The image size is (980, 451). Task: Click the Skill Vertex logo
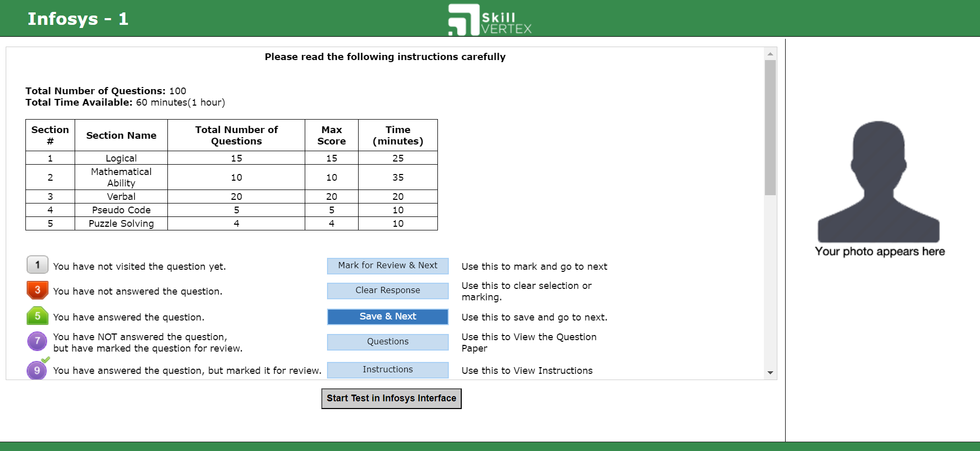pyautogui.click(x=490, y=20)
